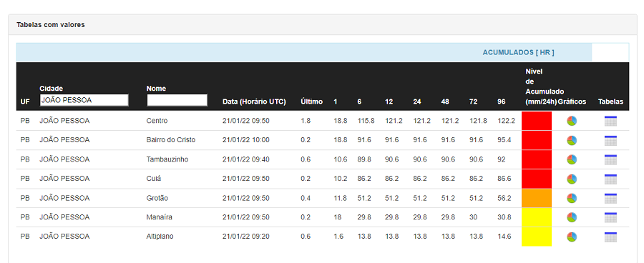Sort by the 1 hour column header
This screenshot has width=644, height=263.
(x=335, y=101)
